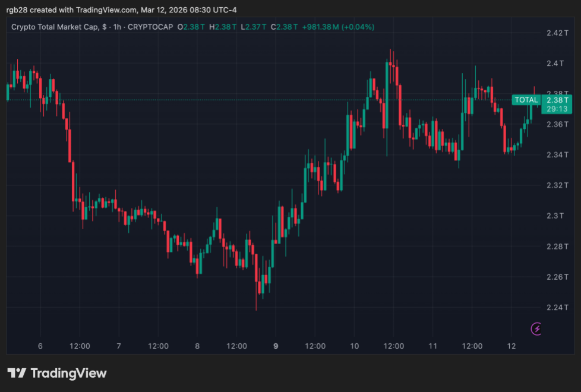581x392 pixels.
Task: Select the date label 9 on the time axis
Action: pos(275,346)
